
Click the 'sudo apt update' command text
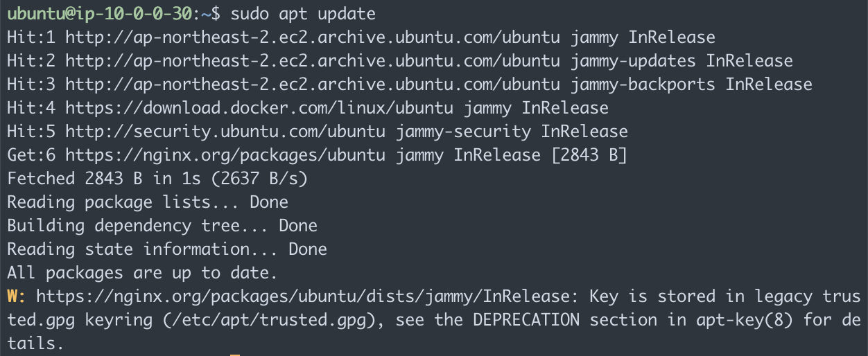pyautogui.click(x=303, y=13)
